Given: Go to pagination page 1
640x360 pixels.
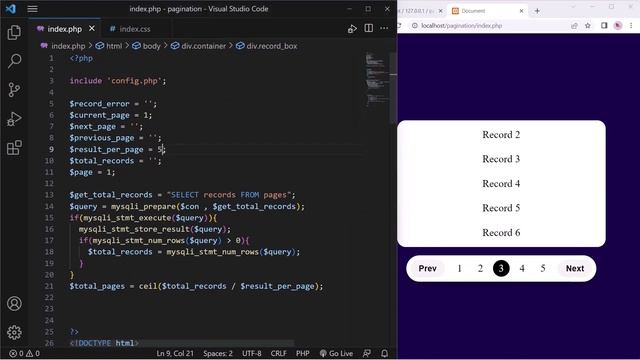Looking at the screenshot, I should pyautogui.click(x=459, y=269).
